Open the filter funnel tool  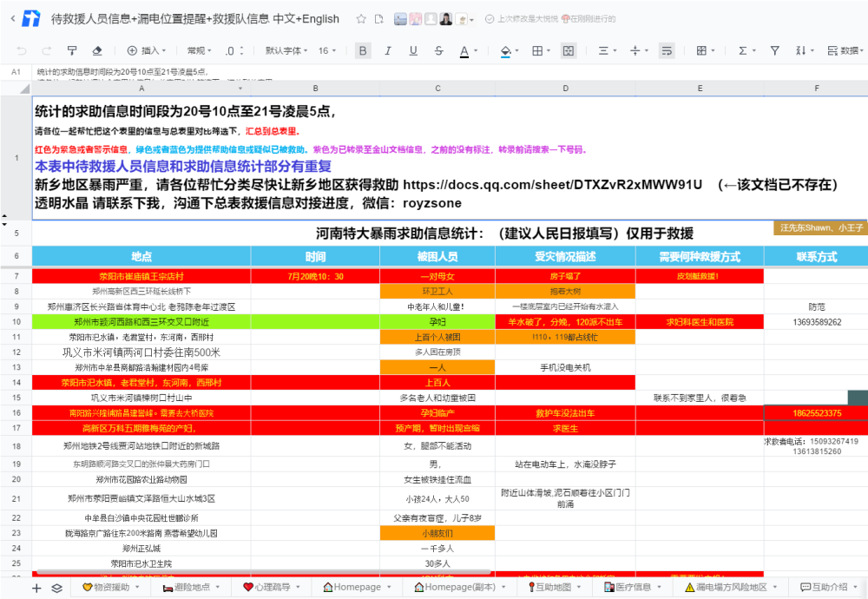tap(774, 50)
